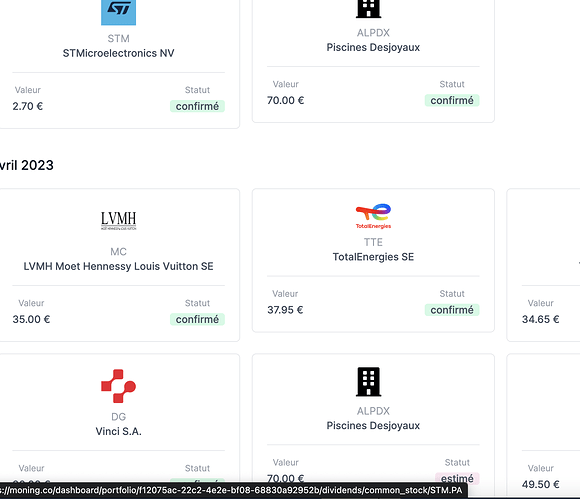Click the building icon on the top Piscines Desjoyaux card
The width and height of the screenshot is (580, 499).
pyautogui.click(x=368, y=9)
